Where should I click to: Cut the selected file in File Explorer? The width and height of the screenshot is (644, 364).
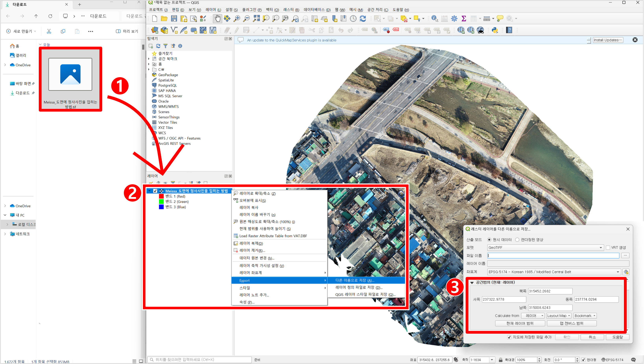click(49, 31)
